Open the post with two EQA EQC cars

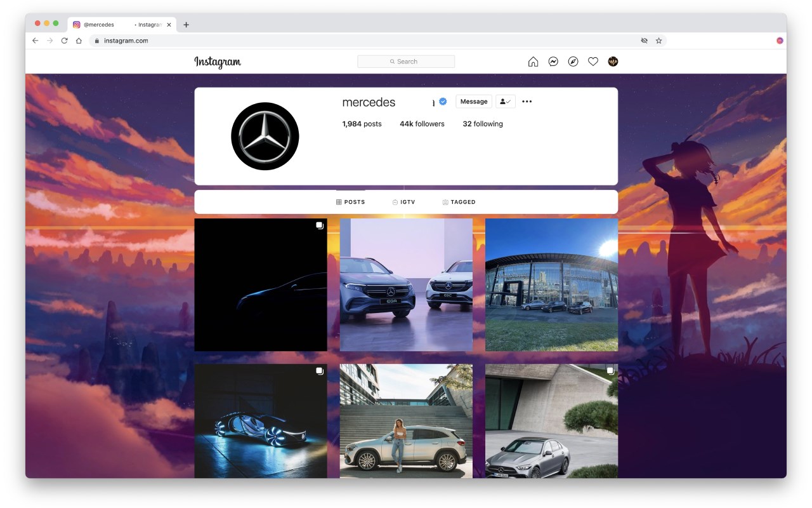pos(406,284)
